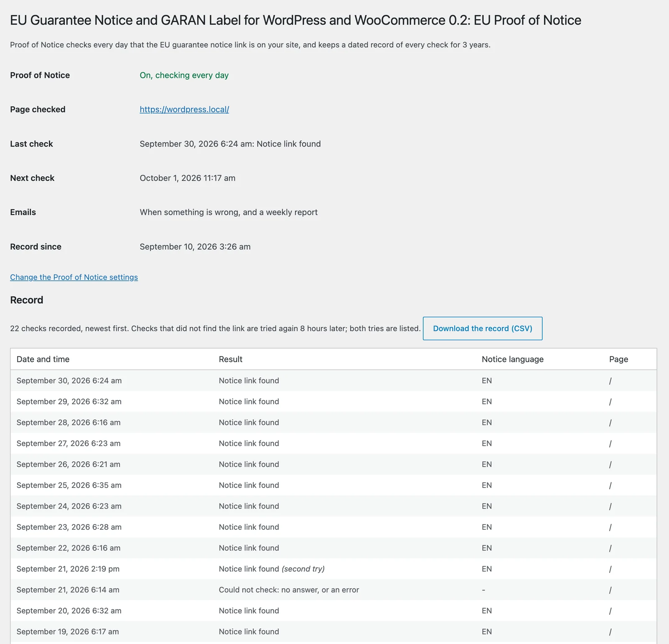The image size is (669, 644).
Task: Select the September 23, 2026 6:28 am cell
Action: pos(69,527)
